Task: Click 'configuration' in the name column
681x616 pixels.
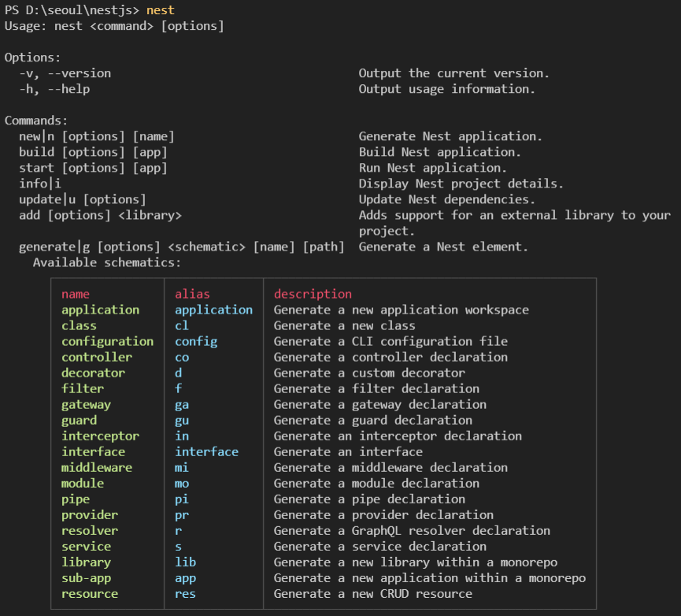Action: [107, 342]
